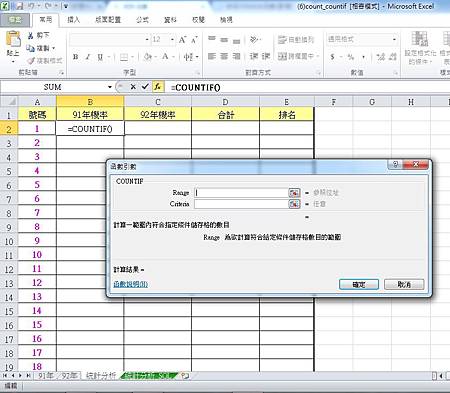This screenshot has height=393, width=450.
Task: Switch to the 91年 sheet tab
Action: coord(45,376)
